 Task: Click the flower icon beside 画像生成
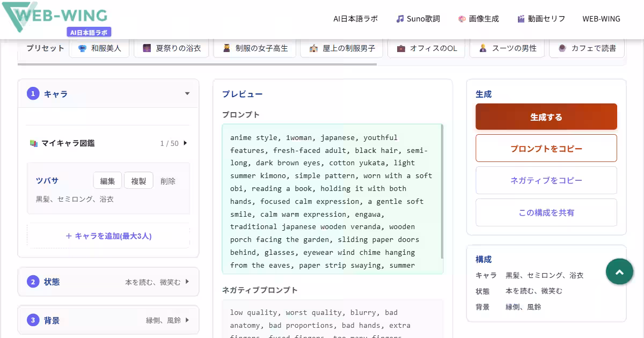(462, 19)
